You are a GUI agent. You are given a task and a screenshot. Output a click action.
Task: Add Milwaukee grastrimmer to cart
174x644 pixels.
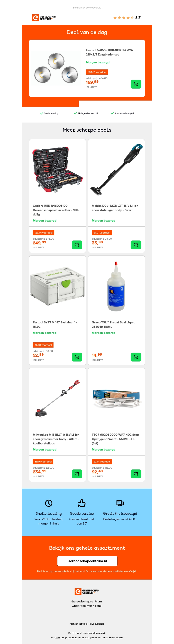(77, 474)
